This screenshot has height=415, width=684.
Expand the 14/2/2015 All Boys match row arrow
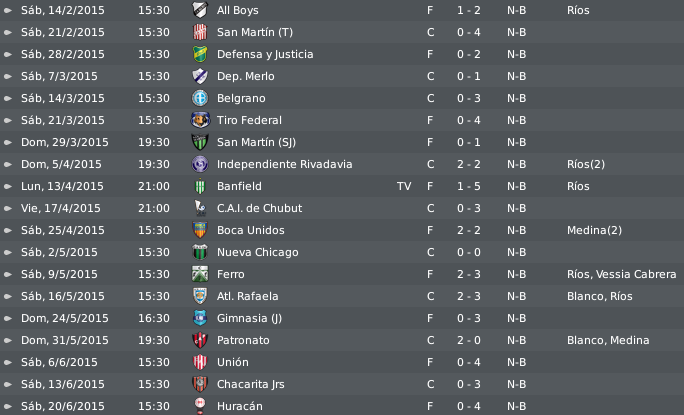pos(7,10)
